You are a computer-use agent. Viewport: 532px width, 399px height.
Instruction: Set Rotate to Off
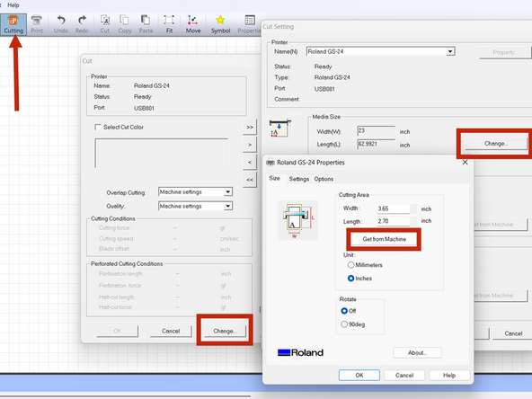click(x=344, y=311)
